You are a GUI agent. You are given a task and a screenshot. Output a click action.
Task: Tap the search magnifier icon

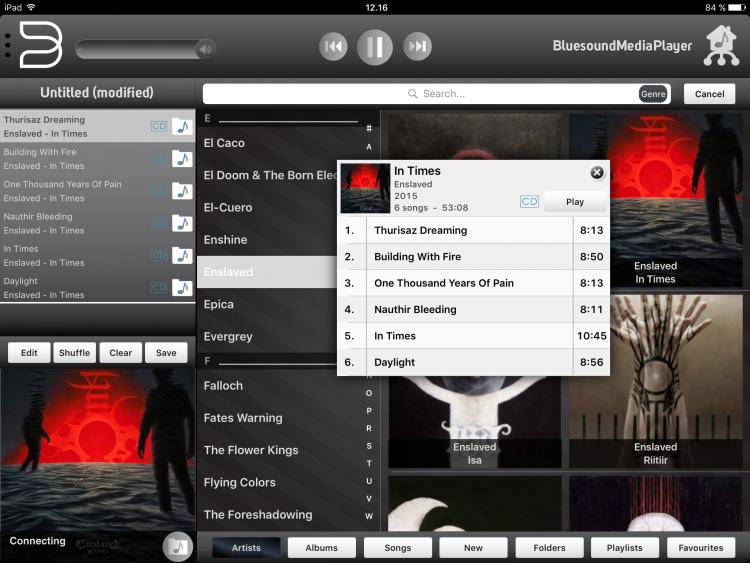click(x=412, y=93)
